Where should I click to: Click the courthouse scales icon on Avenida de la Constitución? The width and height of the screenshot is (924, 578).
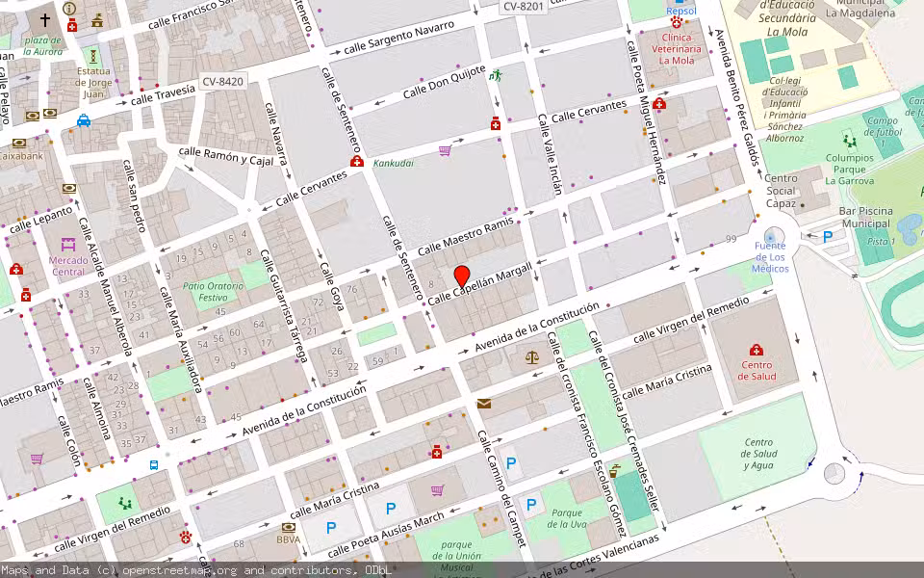(x=532, y=356)
